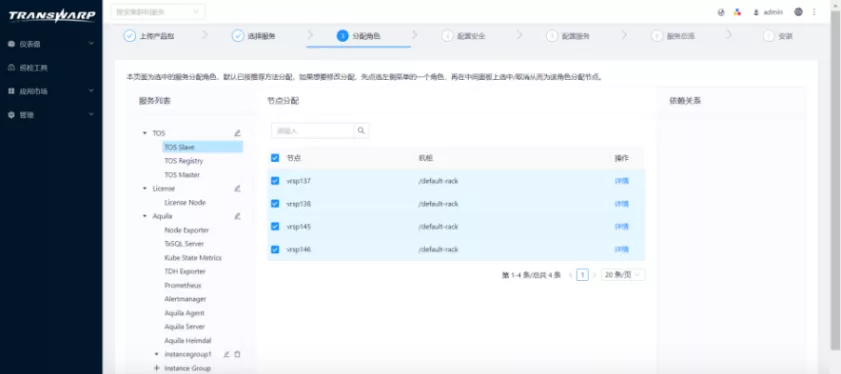Uncheck the vrsp137 node checkbox
The height and width of the screenshot is (374, 841).
click(275, 181)
